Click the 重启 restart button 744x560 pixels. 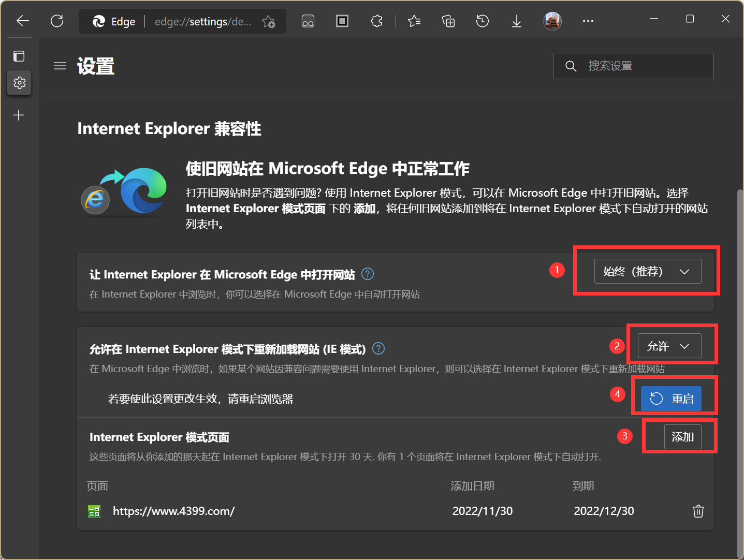coord(671,399)
